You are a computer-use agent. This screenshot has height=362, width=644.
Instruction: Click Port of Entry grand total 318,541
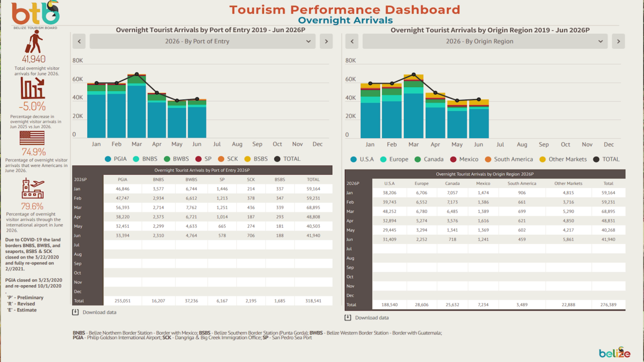click(313, 301)
